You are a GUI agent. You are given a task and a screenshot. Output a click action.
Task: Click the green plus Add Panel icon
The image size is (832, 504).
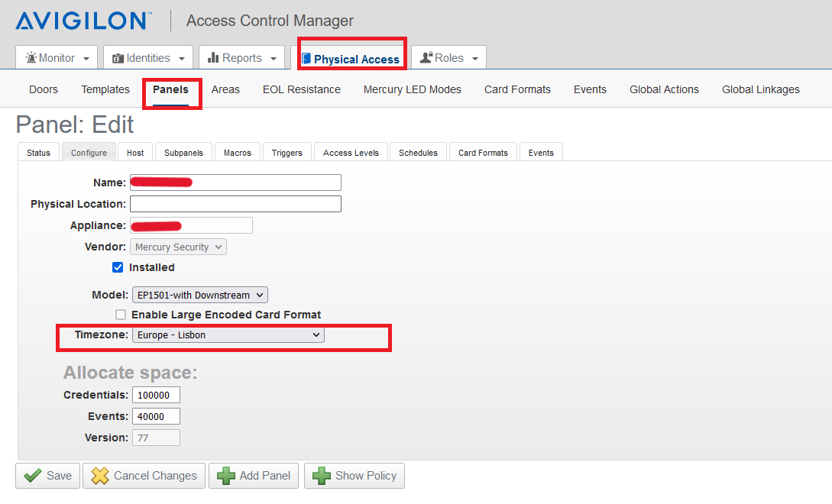pos(226,476)
